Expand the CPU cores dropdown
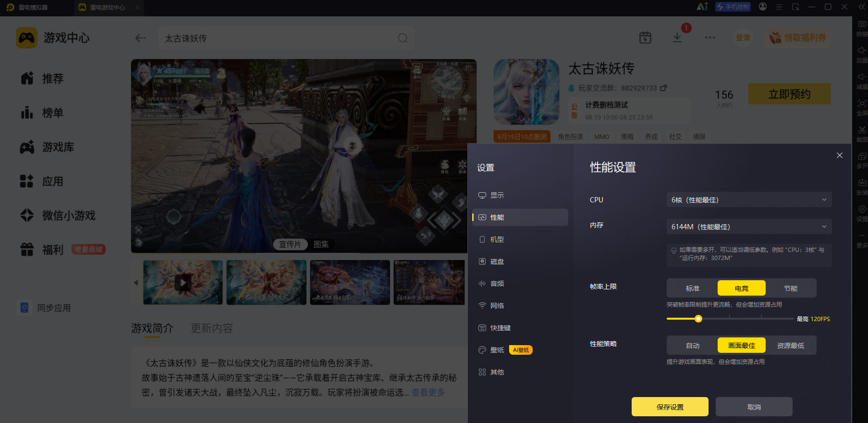The width and height of the screenshot is (868, 423). (749, 200)
